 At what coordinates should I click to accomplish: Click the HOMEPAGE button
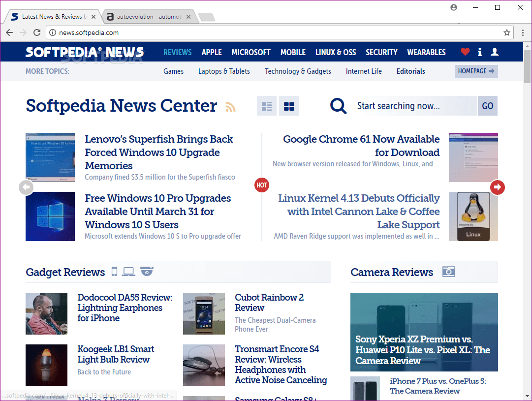coord(476,71)
